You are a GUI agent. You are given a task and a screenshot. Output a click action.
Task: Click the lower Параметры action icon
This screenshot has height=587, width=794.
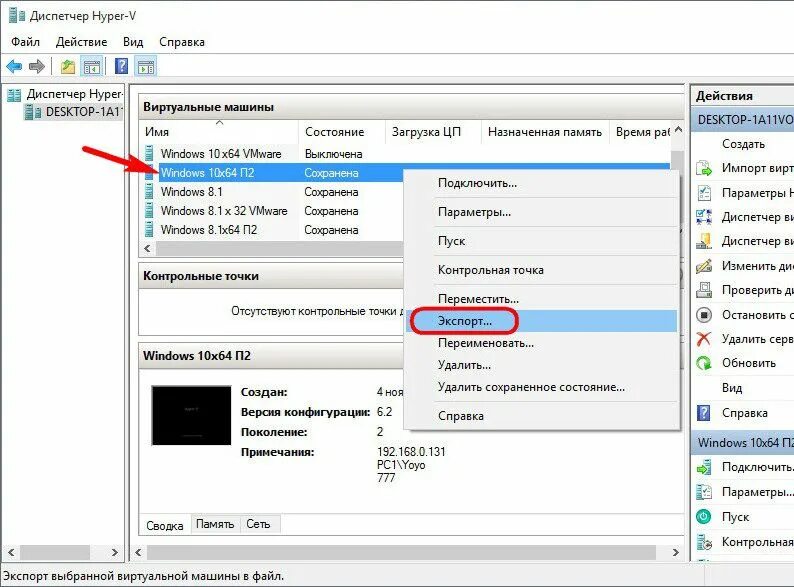point(704,492)
